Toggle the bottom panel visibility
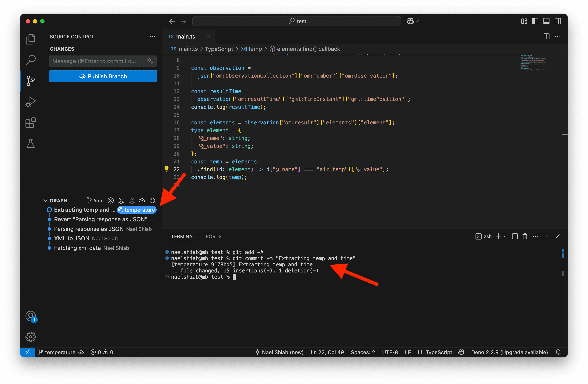588x384 pixels. point(546,21)
